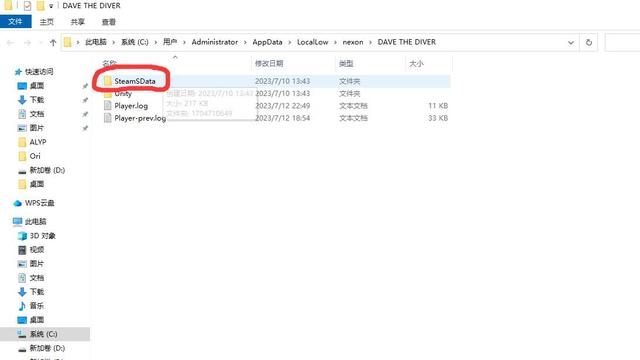This screenshot has height=360, width=640.
Task: Click the SteamSData folder icon
Action: click(x=107, y=81)
